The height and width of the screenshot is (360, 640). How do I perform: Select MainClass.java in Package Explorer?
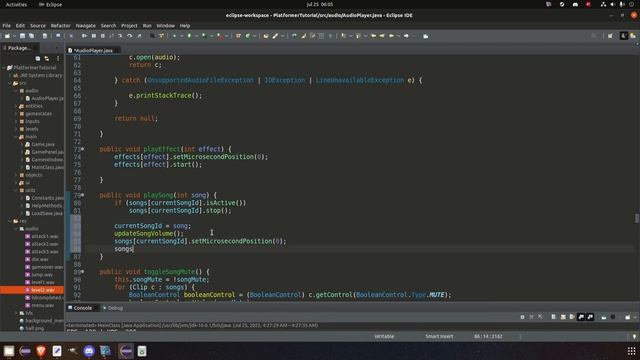(x=44, y=167)
